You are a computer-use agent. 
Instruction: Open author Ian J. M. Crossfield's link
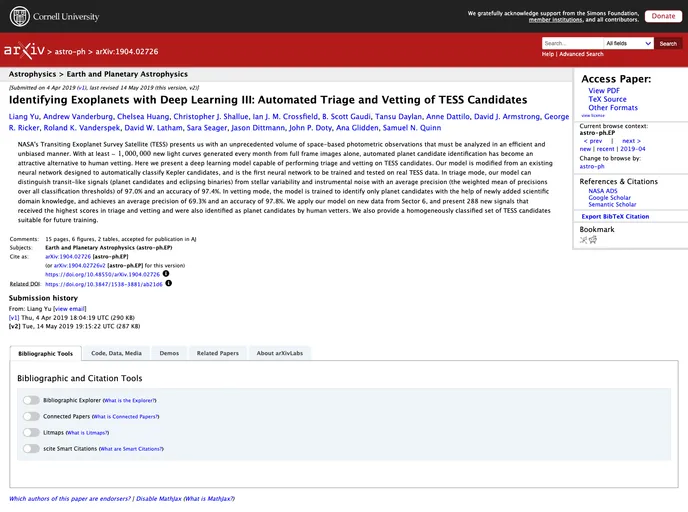pos(285,117)
